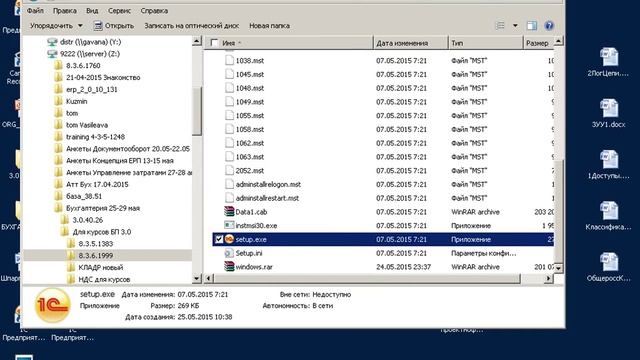Open the erp_2_0_10_131 folder

[86, 89]
